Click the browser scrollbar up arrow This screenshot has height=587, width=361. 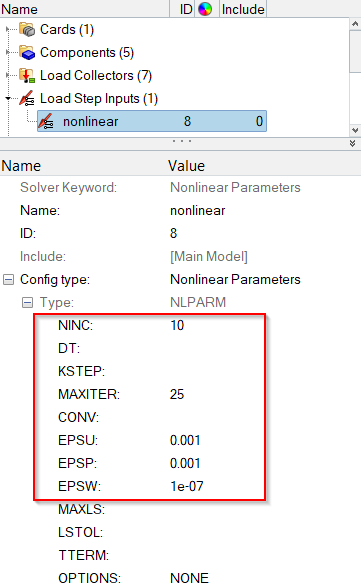tap(355, 24)
